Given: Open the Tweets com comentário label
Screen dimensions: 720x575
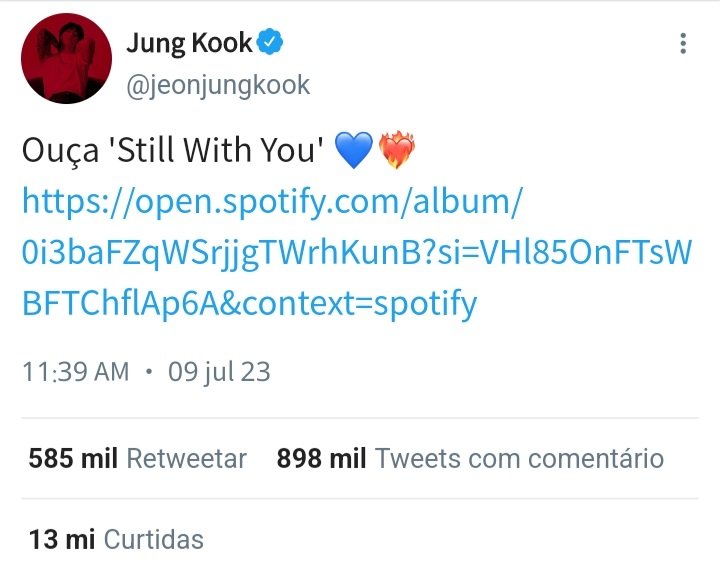Looking at the screenshot, I should point(519,458).
